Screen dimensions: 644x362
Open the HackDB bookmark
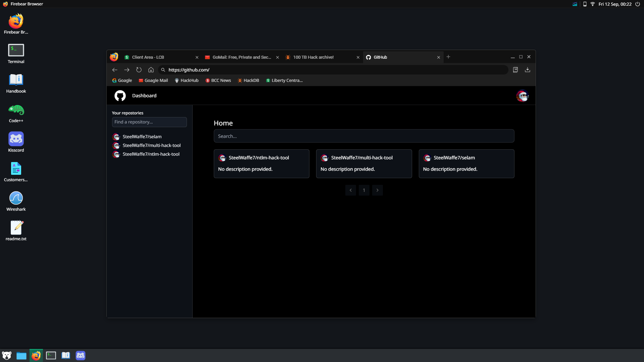coord(248,81)
